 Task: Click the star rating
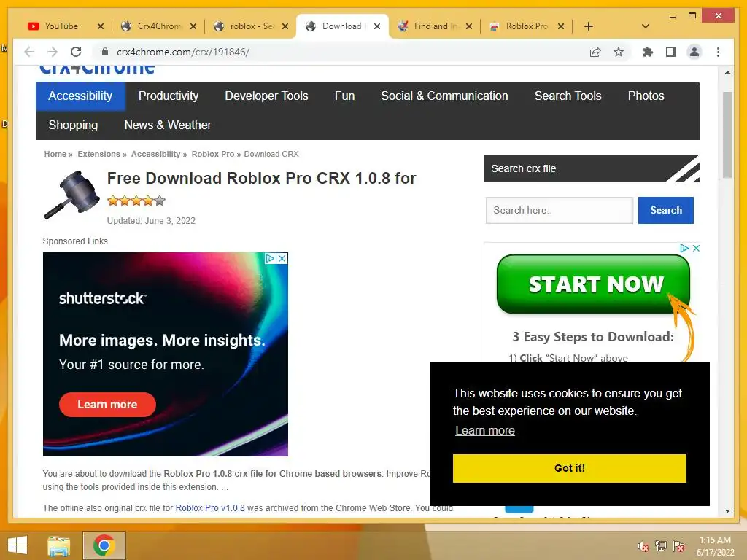pos(136,201)
